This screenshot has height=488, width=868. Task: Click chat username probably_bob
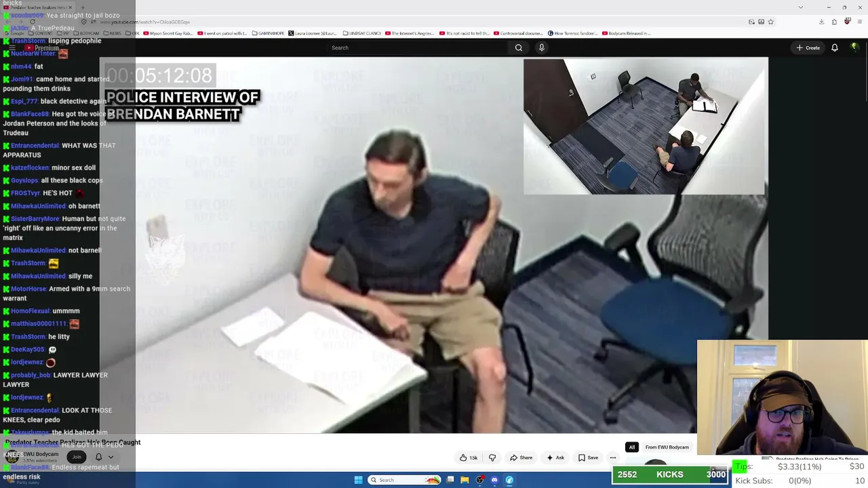31,375
